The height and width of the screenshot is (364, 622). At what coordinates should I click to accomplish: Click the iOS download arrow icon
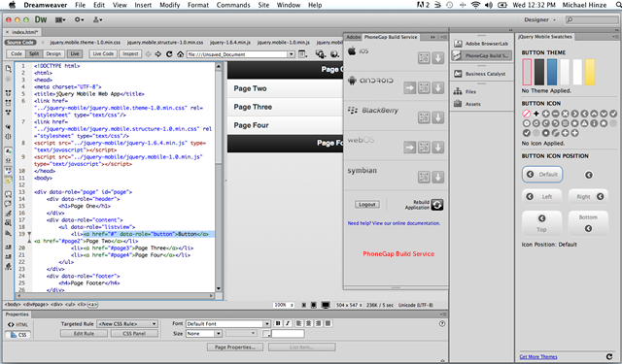click(x=438, y=58)
